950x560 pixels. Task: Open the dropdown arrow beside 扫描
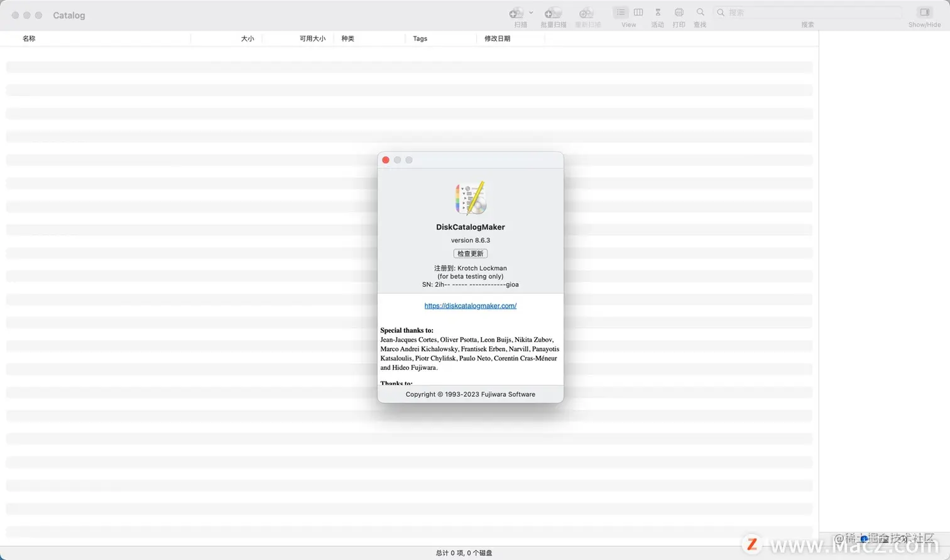(x=531, y=13)
